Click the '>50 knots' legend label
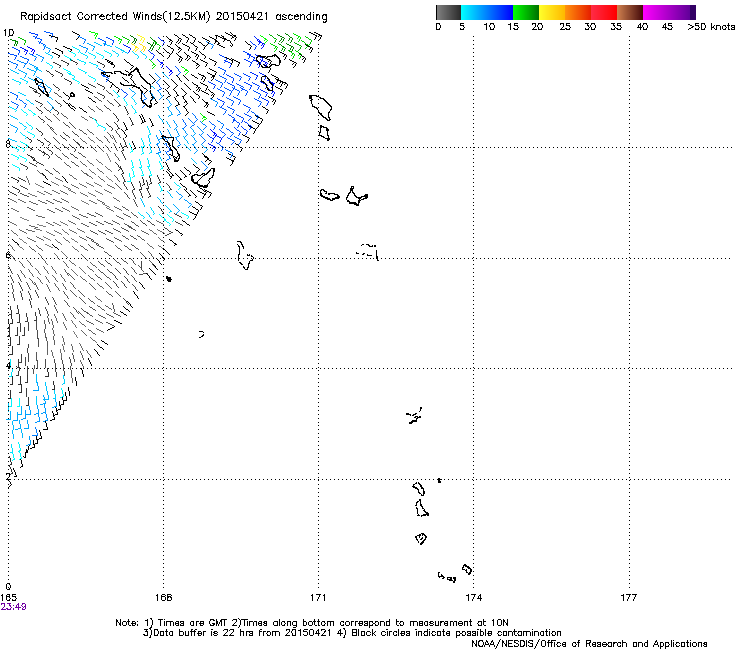The height and width of the screenshot is (650, 740). click(711, 27)
